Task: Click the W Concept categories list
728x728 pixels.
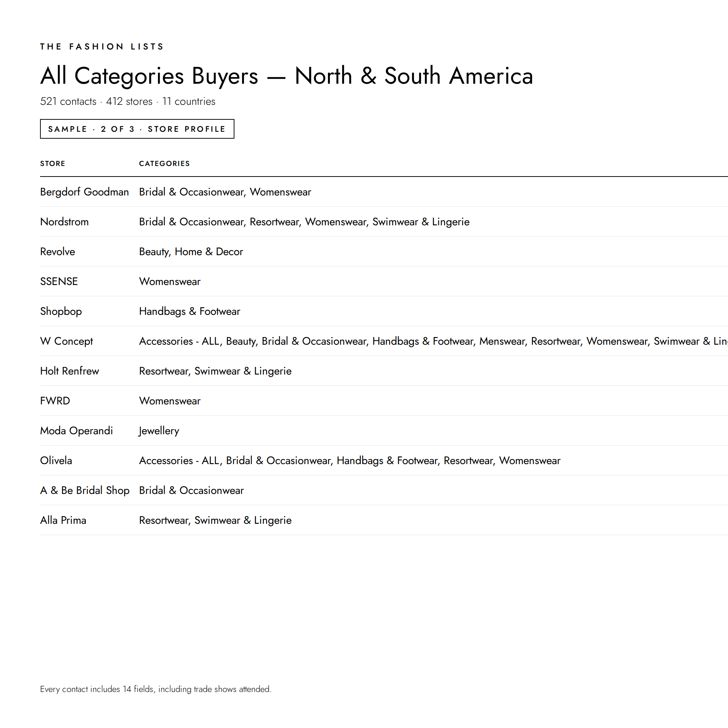Action: (x=433, y=341)
